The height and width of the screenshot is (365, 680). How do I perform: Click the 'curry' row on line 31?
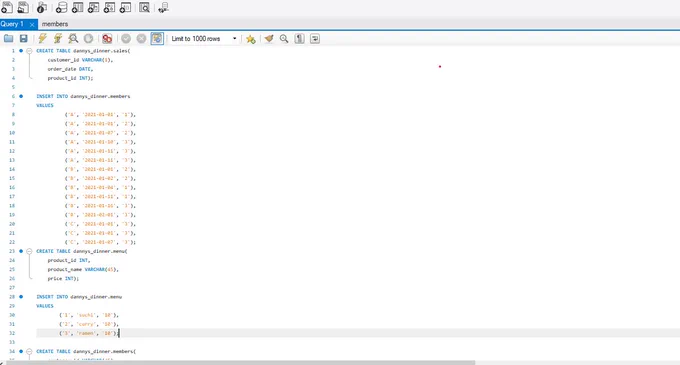(x=89, y=324)
